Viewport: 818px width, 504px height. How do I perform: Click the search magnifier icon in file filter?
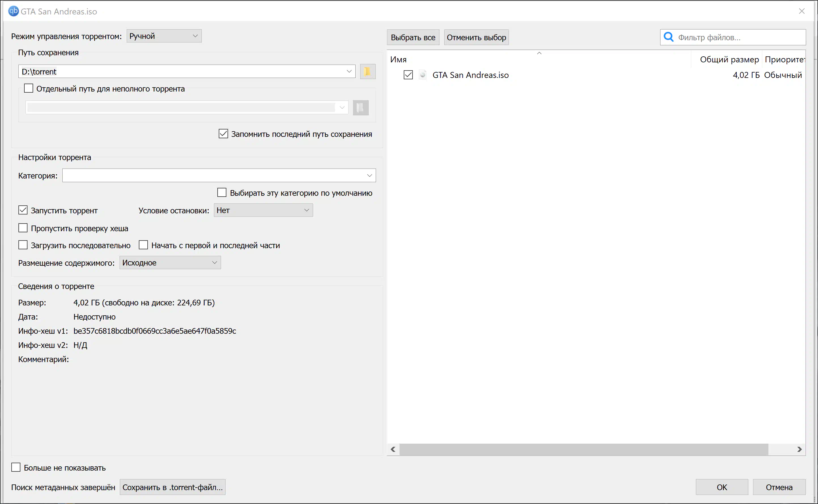669,37
